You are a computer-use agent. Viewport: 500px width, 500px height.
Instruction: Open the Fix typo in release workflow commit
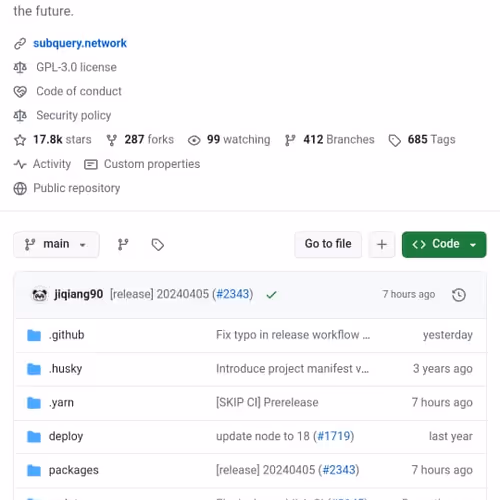pos(293,335)
